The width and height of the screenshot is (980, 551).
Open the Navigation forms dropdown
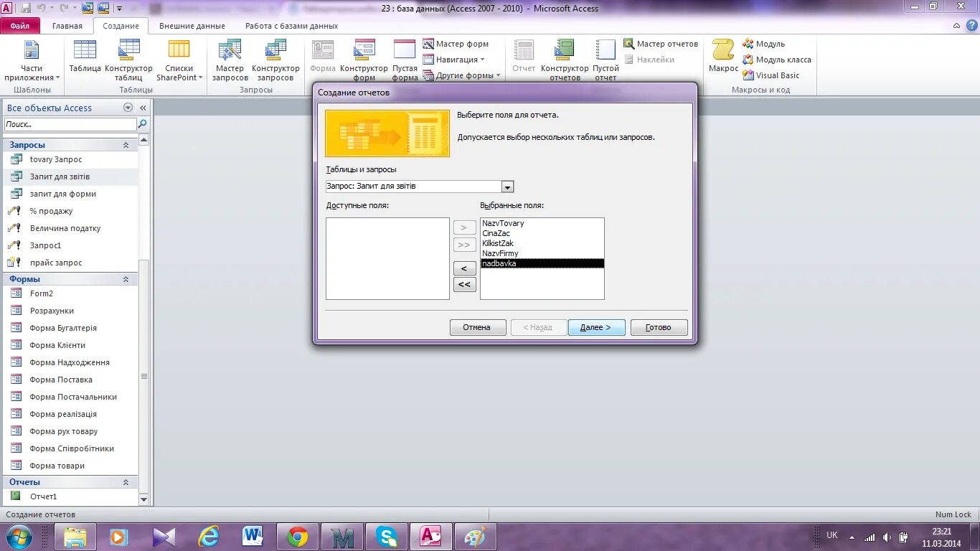pos(453,60)
